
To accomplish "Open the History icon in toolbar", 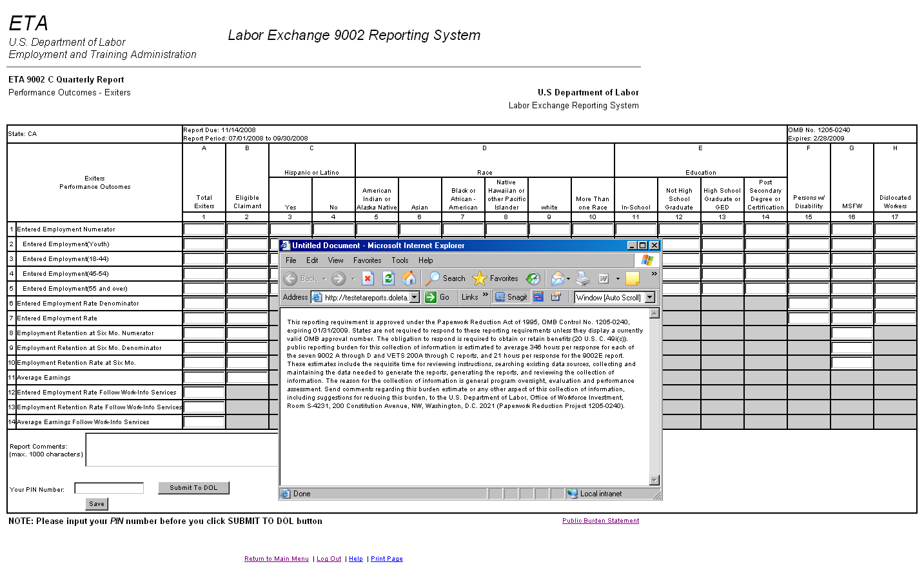I will coord(533,278).
